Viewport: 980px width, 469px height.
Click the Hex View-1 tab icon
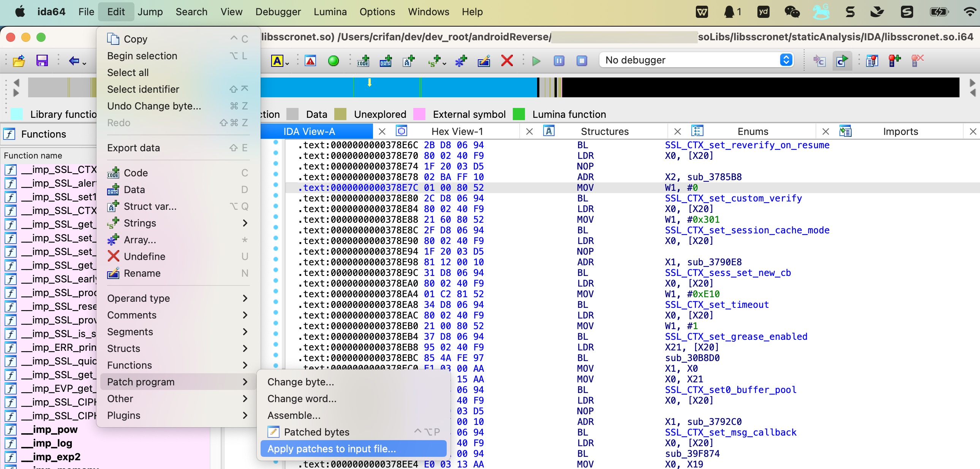401,131
